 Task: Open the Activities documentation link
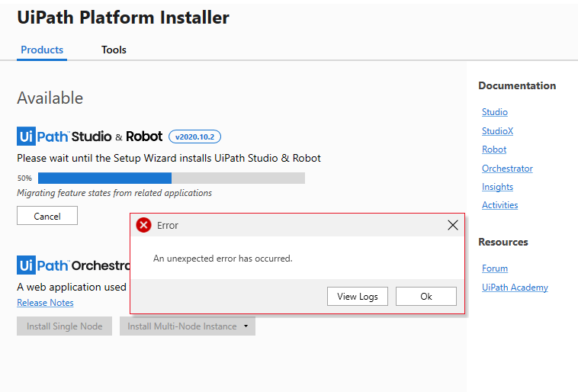500,205
